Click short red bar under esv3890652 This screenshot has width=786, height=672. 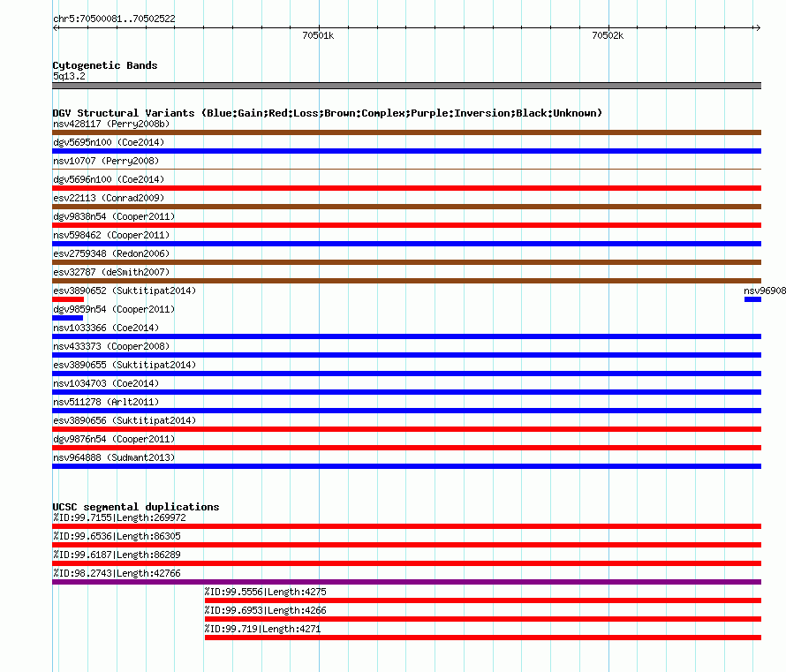68,299
